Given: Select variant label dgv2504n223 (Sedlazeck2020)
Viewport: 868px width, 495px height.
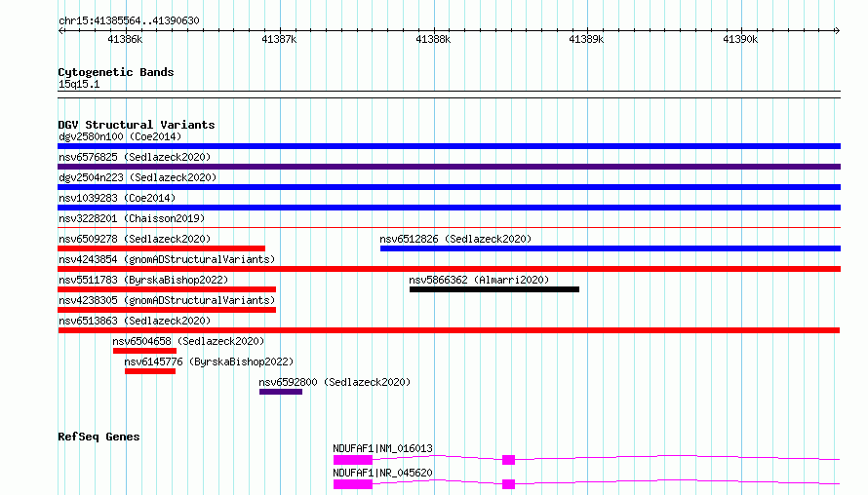Looking at the screenshot, I should pyautogui.click(x=138, y=177).
